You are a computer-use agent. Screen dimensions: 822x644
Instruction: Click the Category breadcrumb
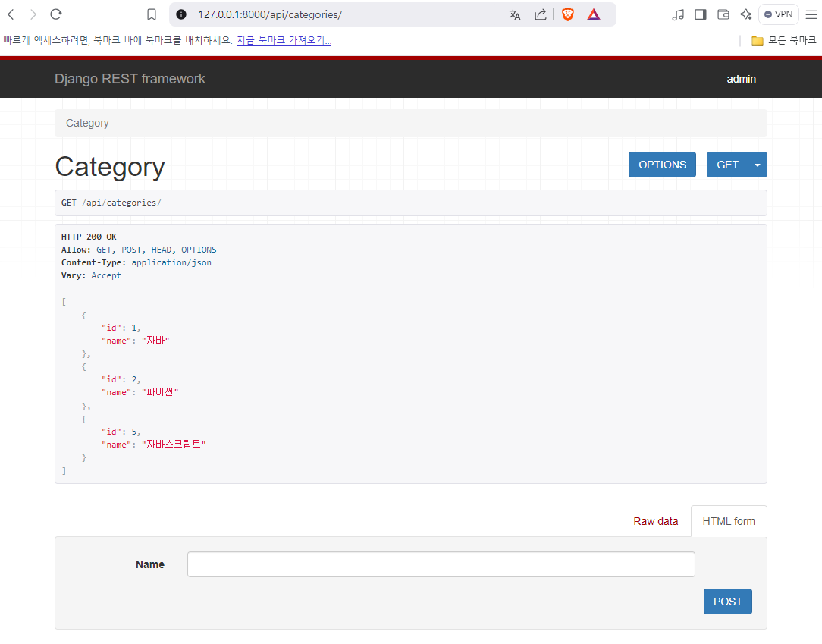[87, 123]
